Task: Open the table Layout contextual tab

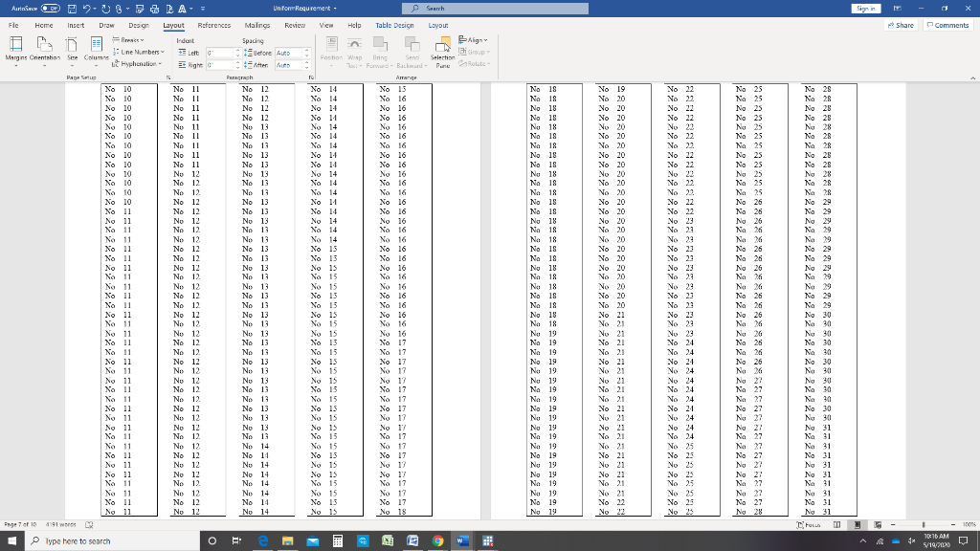Action: pos(438,25)
